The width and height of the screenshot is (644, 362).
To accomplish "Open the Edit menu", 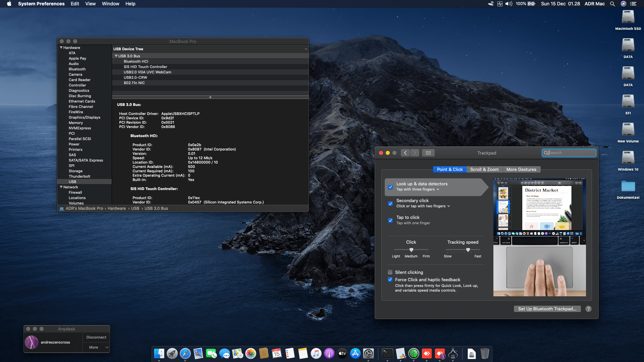I will coord(75,4).
